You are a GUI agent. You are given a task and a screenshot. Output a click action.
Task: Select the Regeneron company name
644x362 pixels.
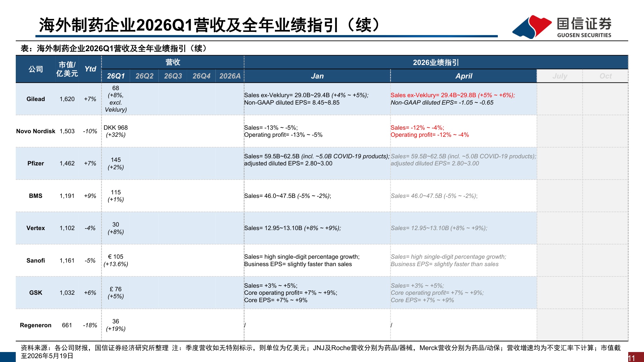35,325
